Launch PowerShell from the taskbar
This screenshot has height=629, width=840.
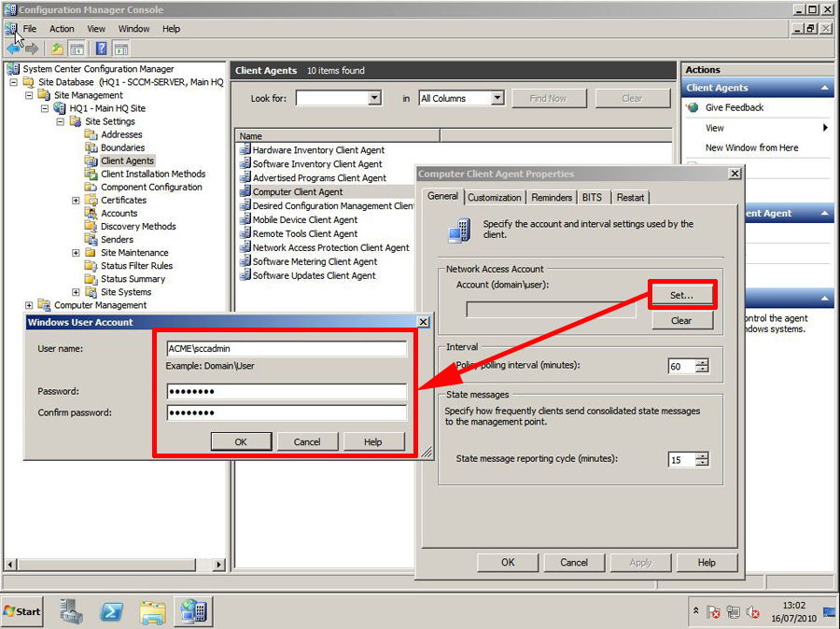click(x=112, y=610)
